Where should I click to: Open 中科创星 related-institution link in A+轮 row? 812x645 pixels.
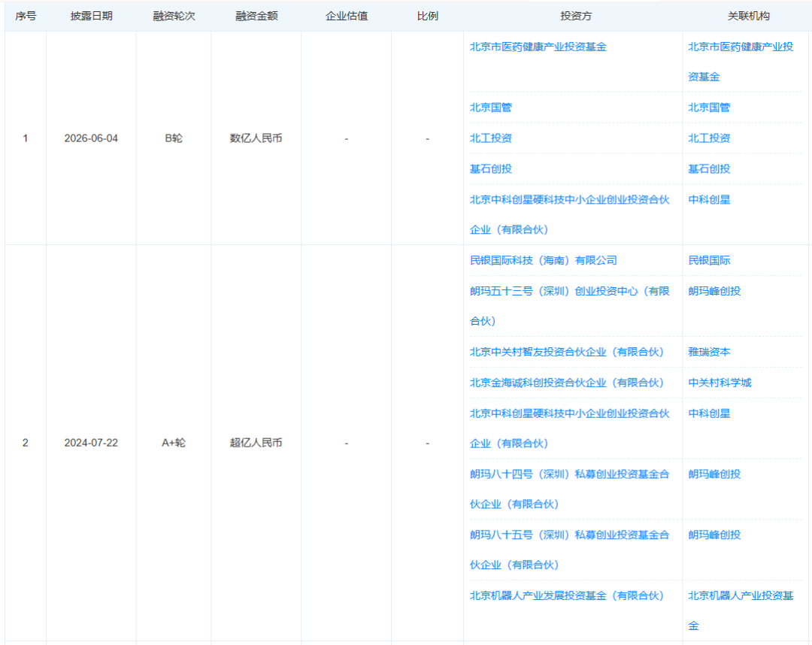(x=709, y=413)
